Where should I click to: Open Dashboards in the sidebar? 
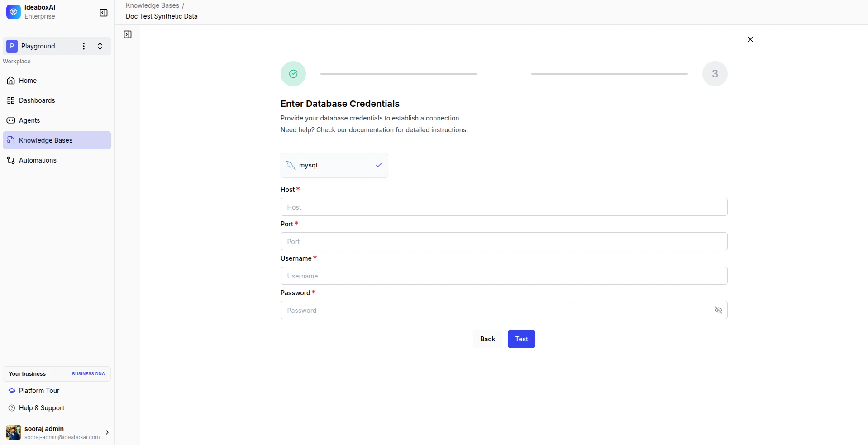(x=57, y=100)
